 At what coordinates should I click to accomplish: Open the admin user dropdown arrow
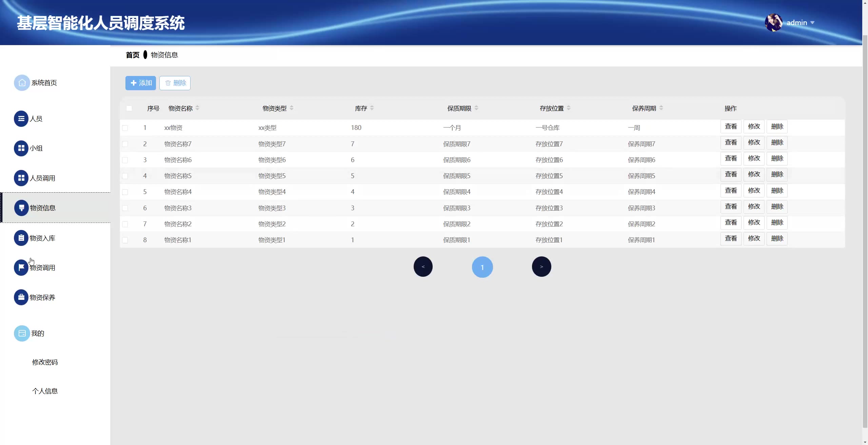[812, 23]
